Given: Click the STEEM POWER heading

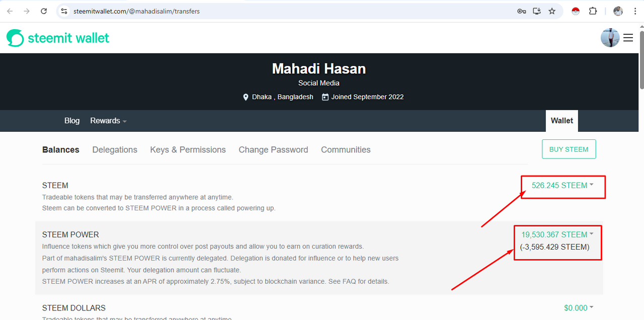Looking at the screenshot, I should [x=70, y=235].
